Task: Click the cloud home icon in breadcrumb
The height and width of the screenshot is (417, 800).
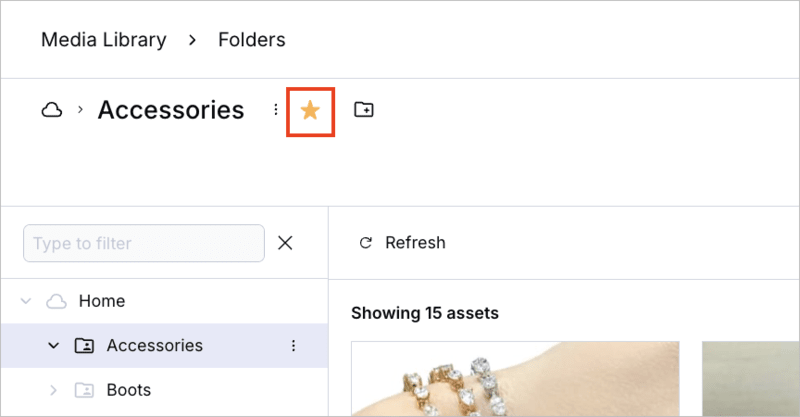Action: click(51, 110)
